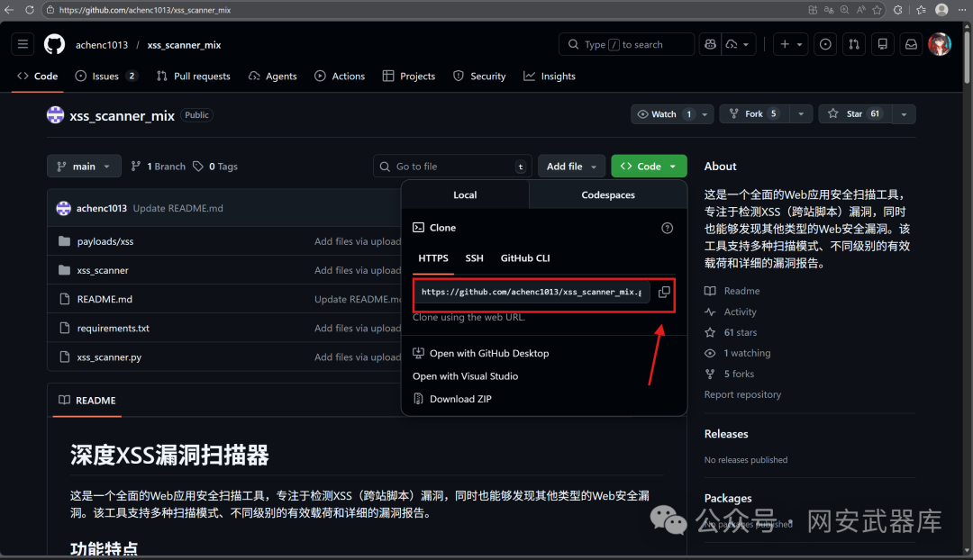Open README.md file
The width and height of the screenshot is (973, 560).
click(105, 300)
